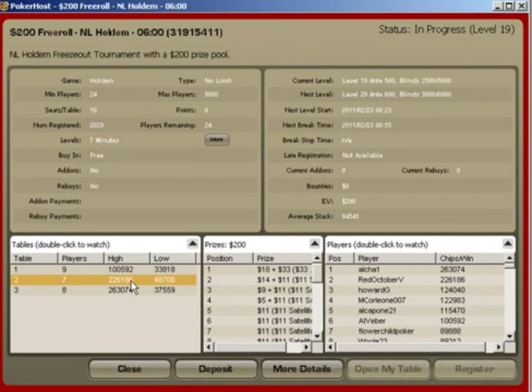Open the Deposit dialog

(x=215, y=369)
